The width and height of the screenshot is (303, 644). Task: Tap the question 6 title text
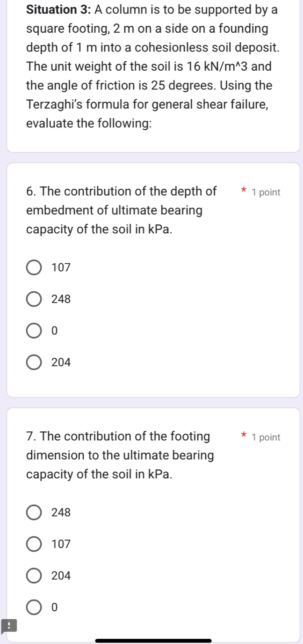pos(121,192)
